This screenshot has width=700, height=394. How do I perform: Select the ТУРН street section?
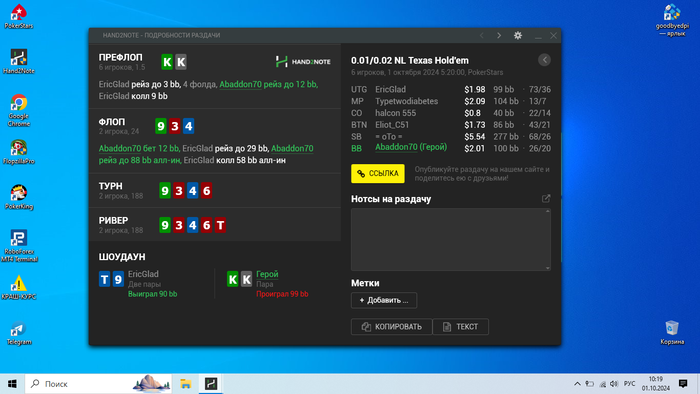(215, 191)
